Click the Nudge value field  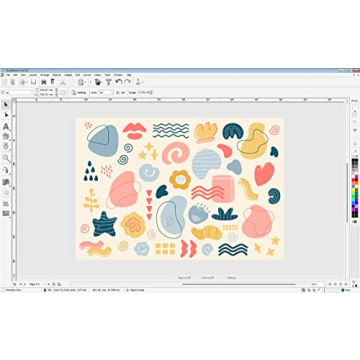tap(144, 92)
